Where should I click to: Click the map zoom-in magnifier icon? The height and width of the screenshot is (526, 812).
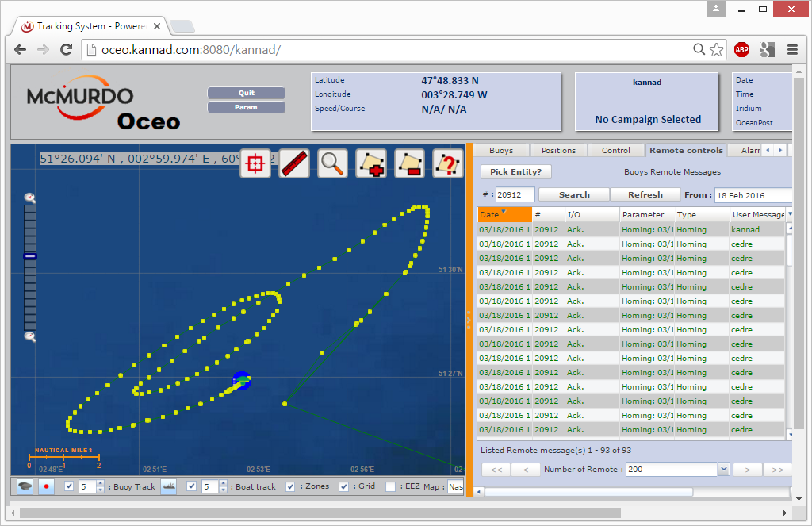[30, 198]
